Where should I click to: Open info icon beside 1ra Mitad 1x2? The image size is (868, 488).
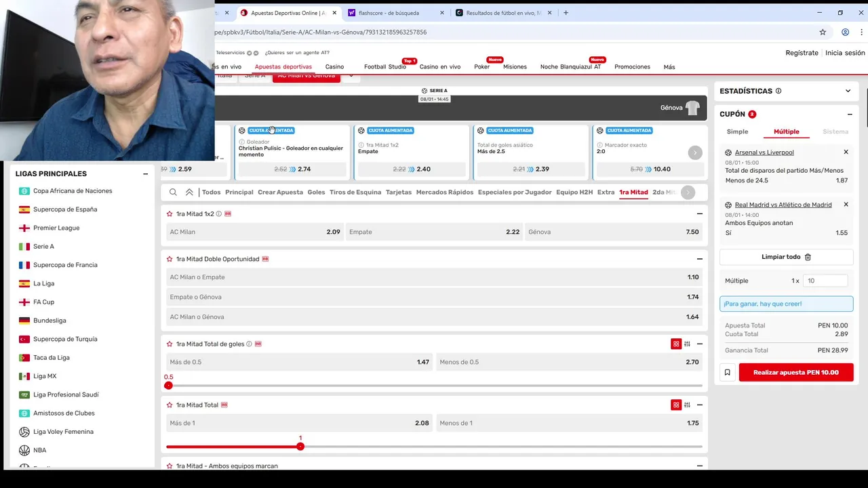[x=218, y=213]
